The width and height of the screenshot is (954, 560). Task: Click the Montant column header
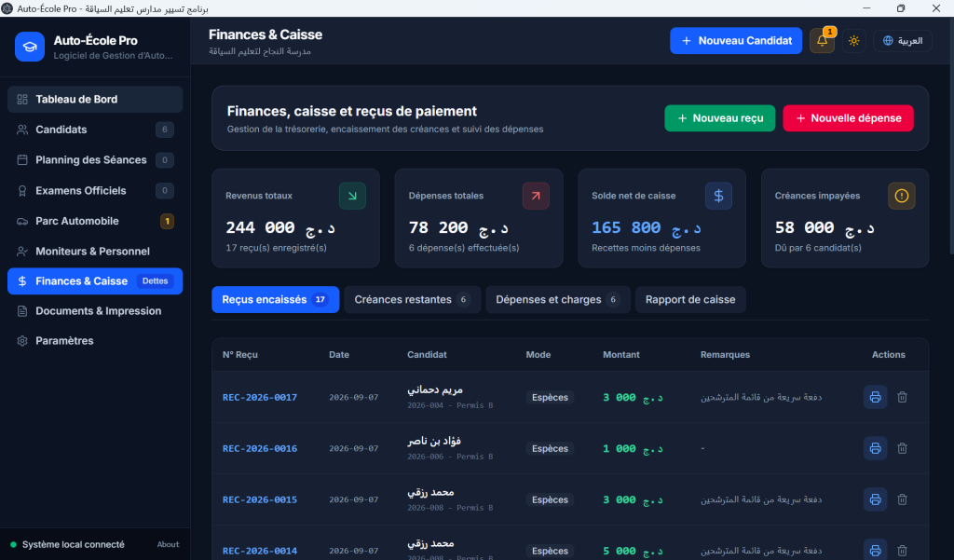[621, 355]
